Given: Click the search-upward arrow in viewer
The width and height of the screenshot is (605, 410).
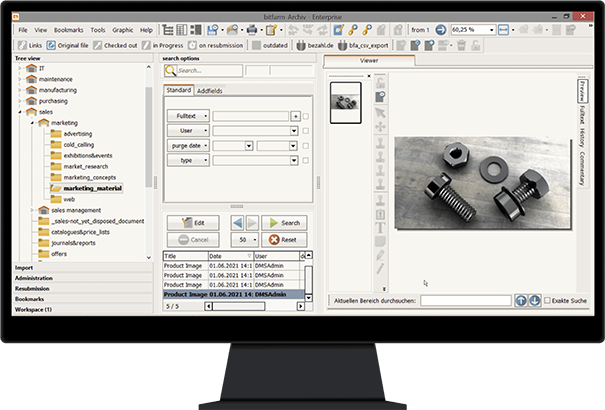Looking at the screenshot, I should tap(521, 300).
